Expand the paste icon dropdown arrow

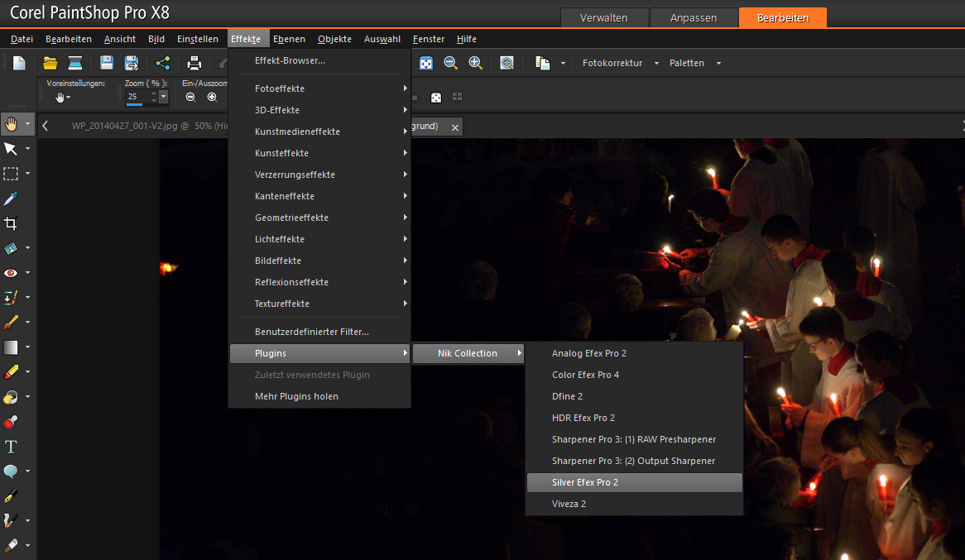click(563, 63)
